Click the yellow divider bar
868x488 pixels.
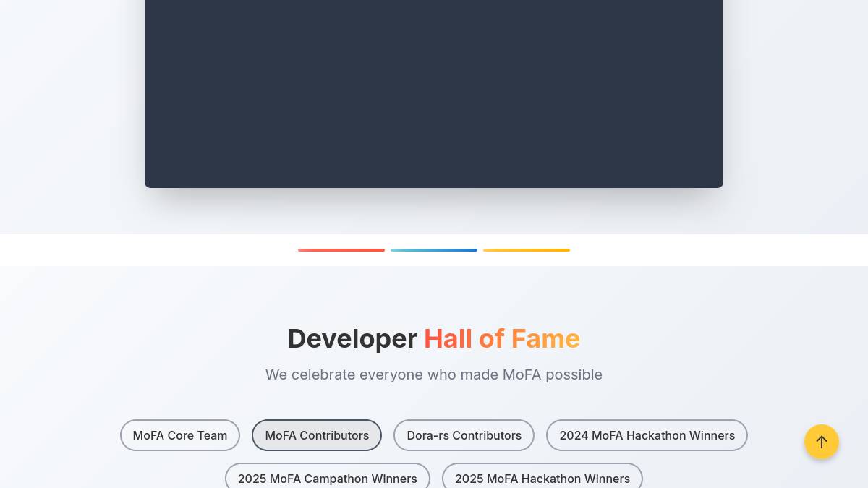tap(527, 250)
